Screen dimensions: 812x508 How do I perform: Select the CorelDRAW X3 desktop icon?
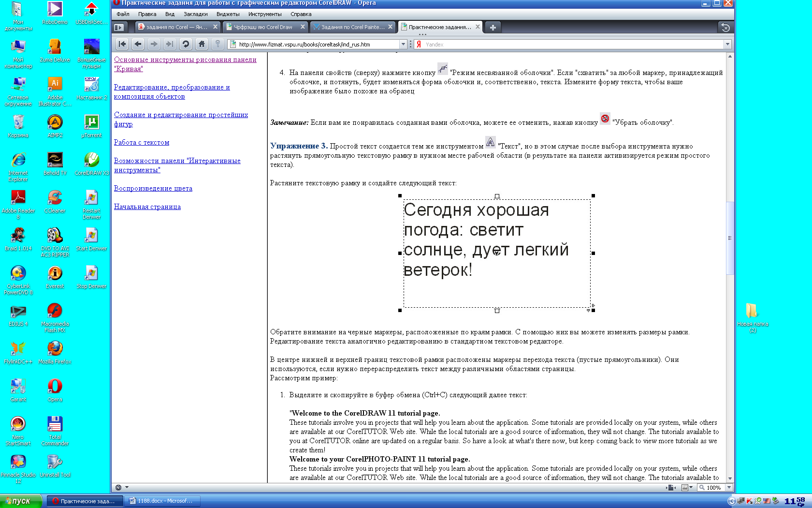[92, 164]
